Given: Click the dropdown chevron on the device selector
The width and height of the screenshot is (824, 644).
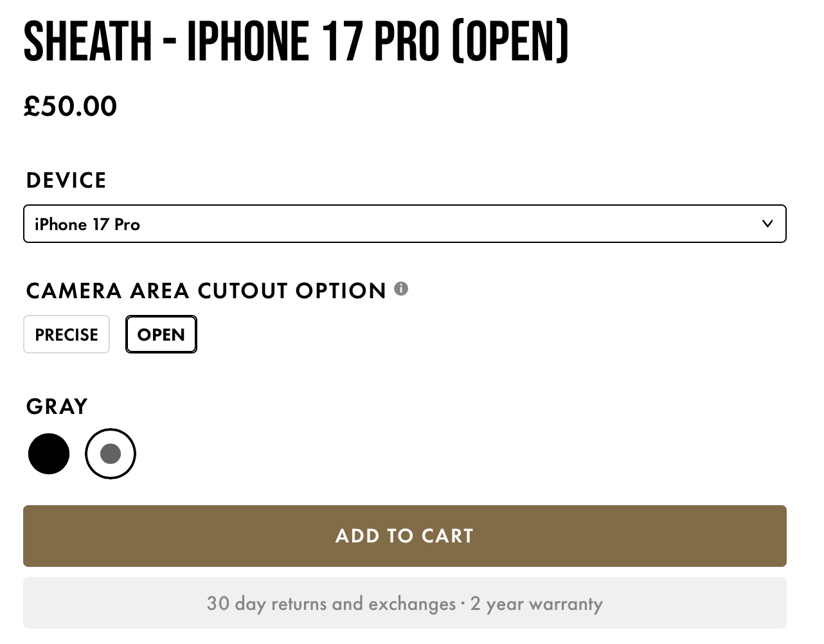Looking at the screenshot, I should point(767,224).
